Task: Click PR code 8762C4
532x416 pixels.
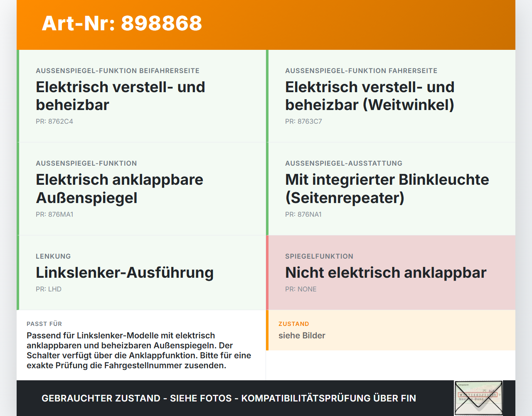Action: (54, 122)
